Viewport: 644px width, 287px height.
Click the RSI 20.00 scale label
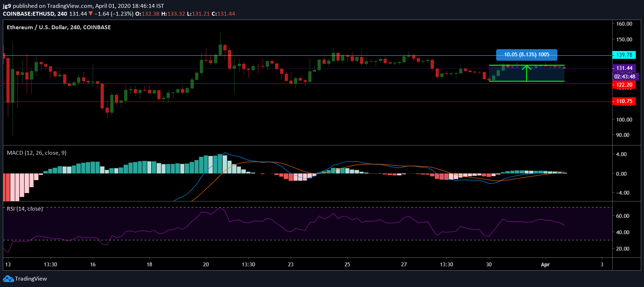623,249
